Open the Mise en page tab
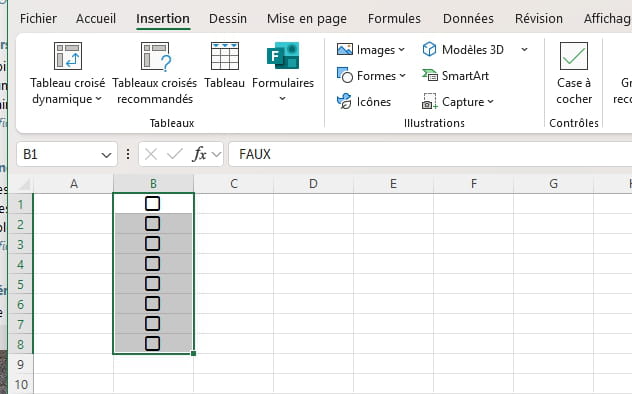 [x=307, y=19]
